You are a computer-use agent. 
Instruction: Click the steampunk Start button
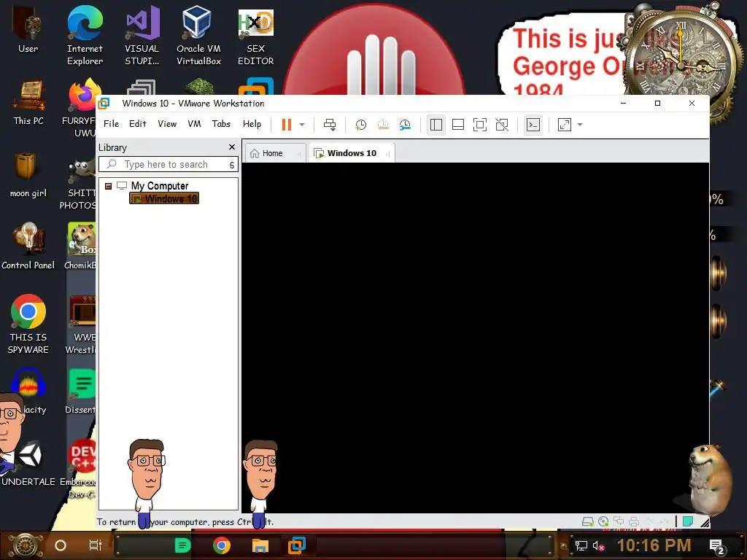click(26, 545)
